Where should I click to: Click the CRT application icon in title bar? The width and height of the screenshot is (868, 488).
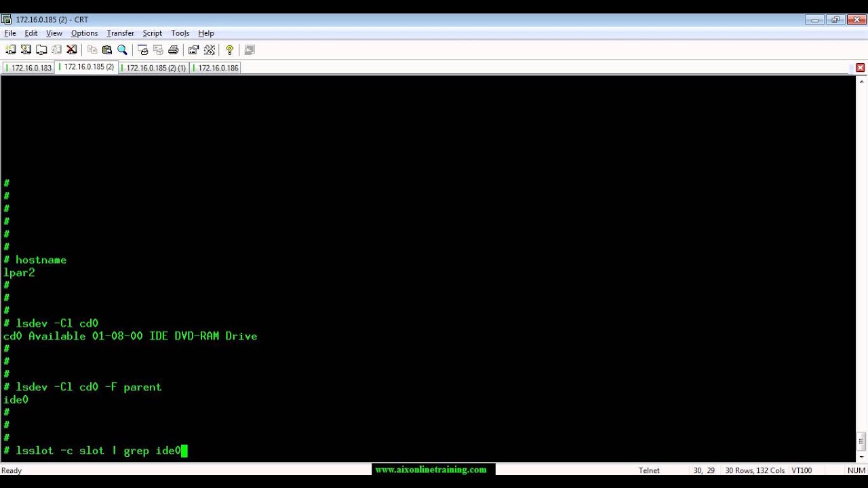(7, 20)
